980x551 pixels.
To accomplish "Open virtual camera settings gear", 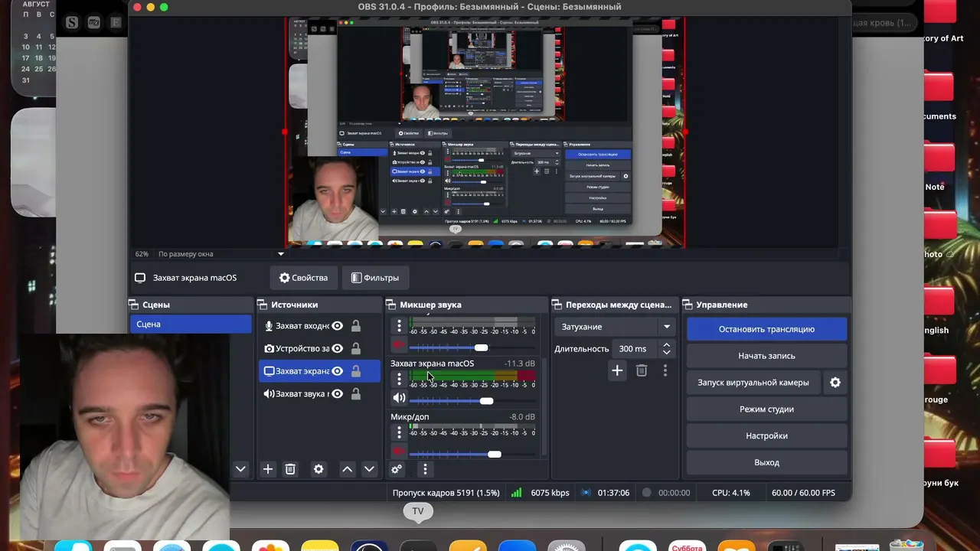I will tap(835, 383).
